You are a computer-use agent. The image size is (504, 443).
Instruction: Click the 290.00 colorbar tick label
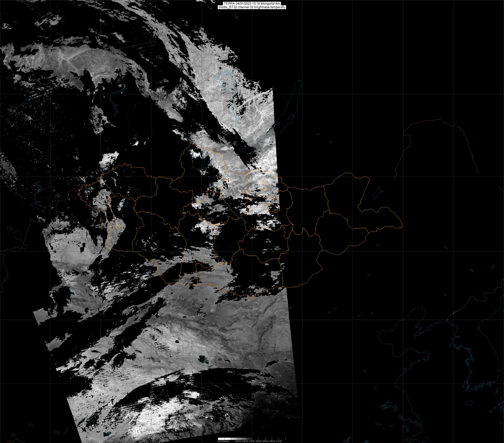265,441
